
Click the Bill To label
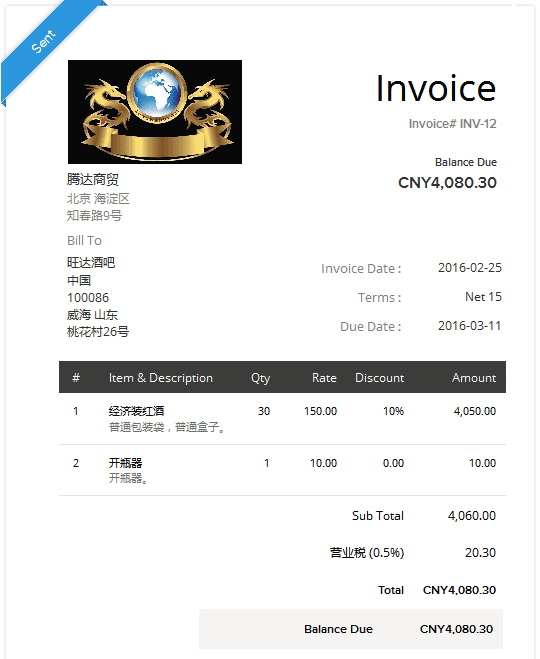pos(84,240)
